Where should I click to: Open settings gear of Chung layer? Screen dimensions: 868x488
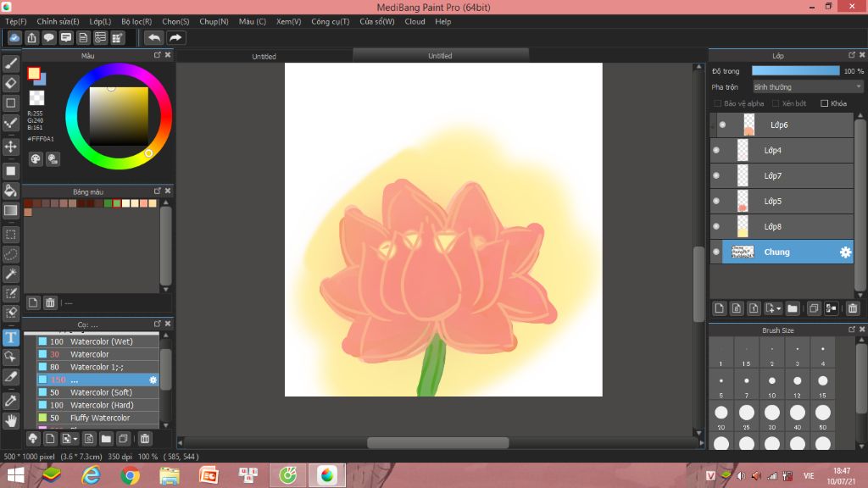[845, 252]
